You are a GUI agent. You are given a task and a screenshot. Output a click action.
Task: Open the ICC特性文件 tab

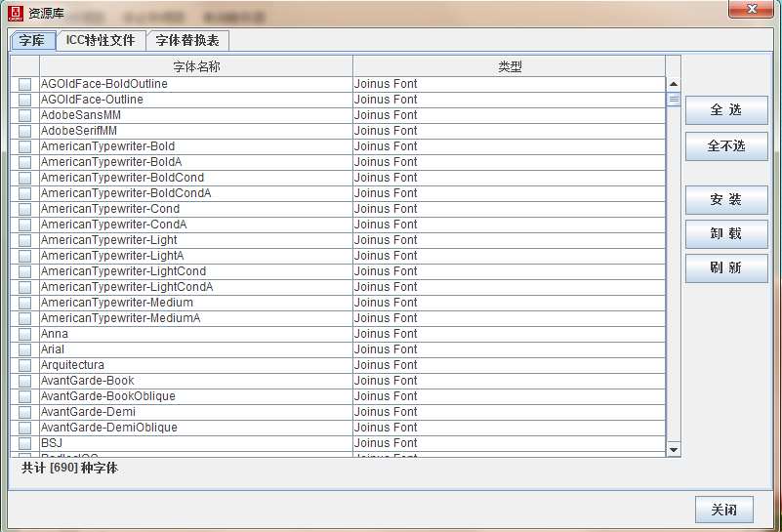101,40
